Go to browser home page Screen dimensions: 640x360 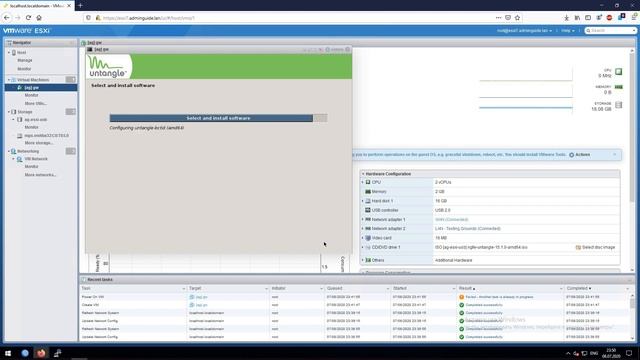click(x=39, y=18)
